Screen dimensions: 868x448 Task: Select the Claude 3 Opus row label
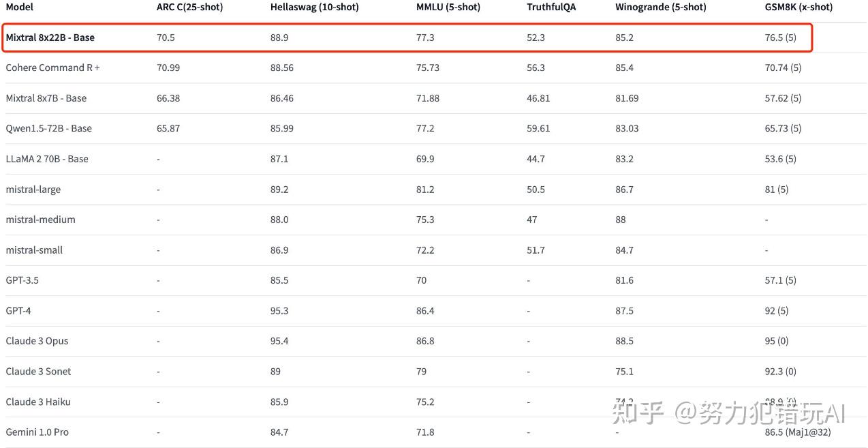coord(37,341)
